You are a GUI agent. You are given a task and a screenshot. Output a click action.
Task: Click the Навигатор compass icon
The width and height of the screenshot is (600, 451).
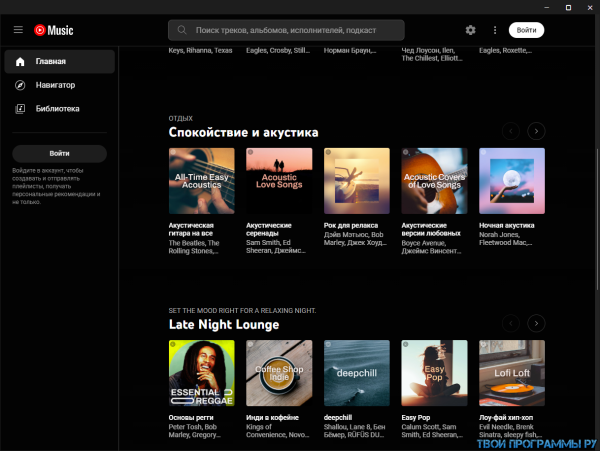pos(20,85)
